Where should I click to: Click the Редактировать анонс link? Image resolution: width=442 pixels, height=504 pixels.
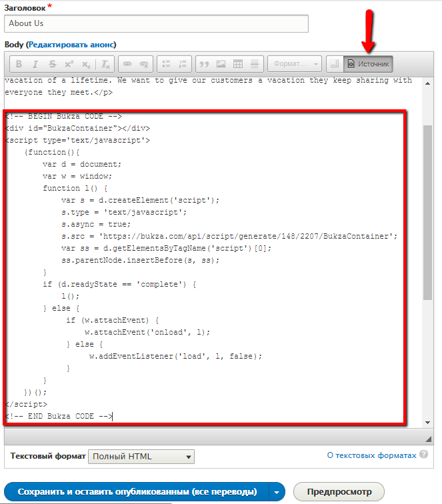71,44
